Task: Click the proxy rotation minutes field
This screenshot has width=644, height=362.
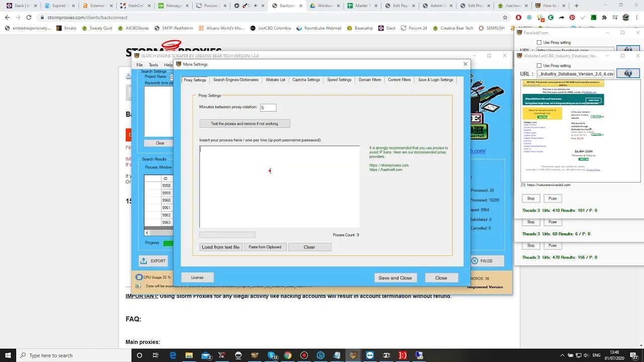Action: point(268,108)
